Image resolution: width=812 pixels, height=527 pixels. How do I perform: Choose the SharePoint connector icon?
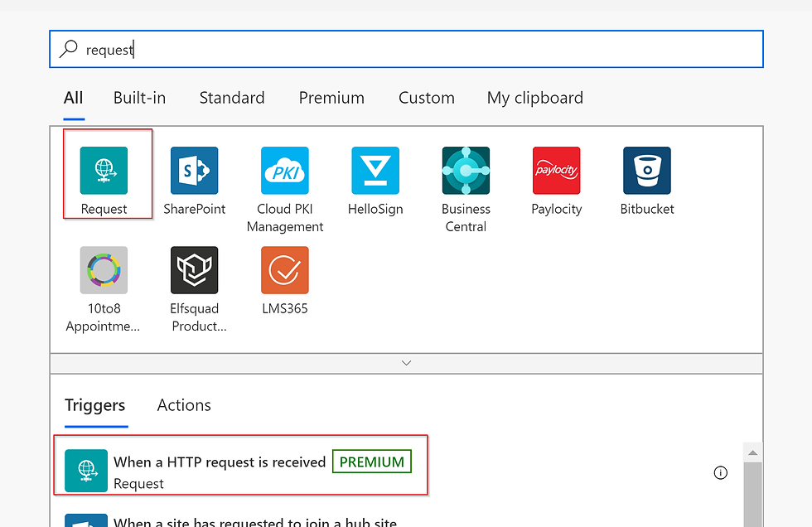[194, 171]
